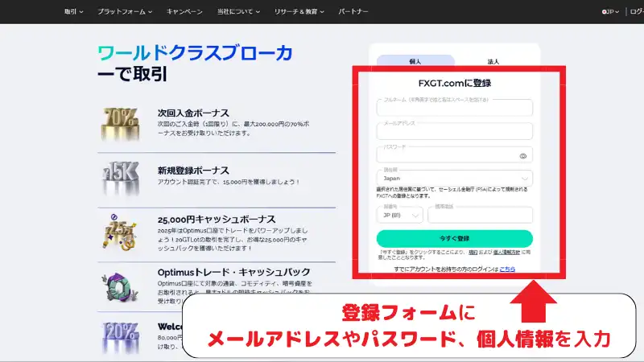Image resolution: width=644 pixels, height=362 pixels.
Task: Click the フルネーム input field
Action: pos(454,108)
